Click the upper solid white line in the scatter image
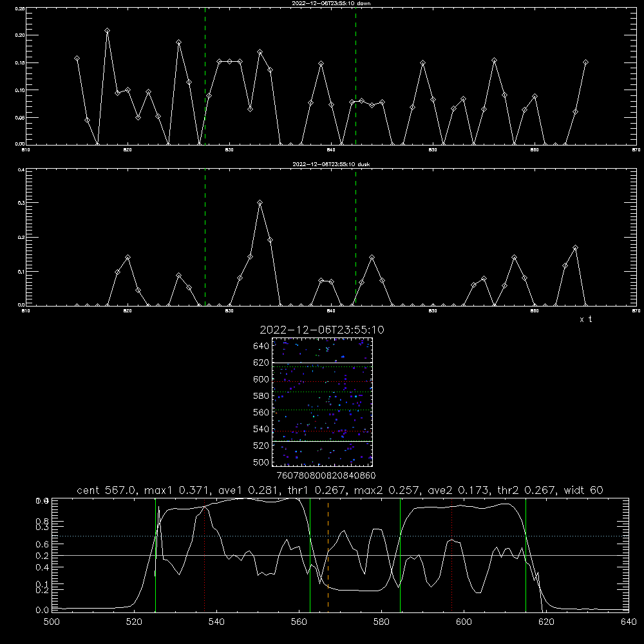Viewport: 644px width, 644px height. point(323,363)
